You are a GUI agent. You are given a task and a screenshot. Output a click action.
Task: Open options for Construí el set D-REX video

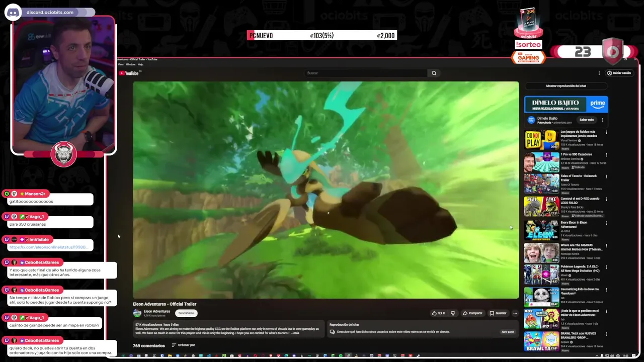(x=606, y=199)
